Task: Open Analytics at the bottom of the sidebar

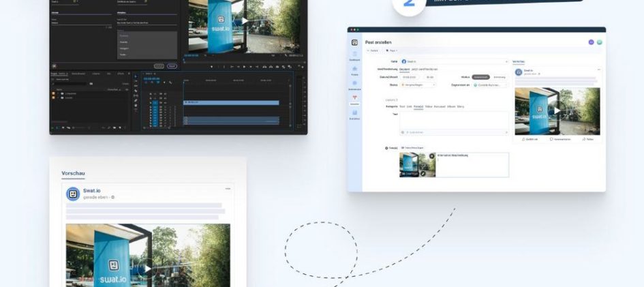Action: 355,115
